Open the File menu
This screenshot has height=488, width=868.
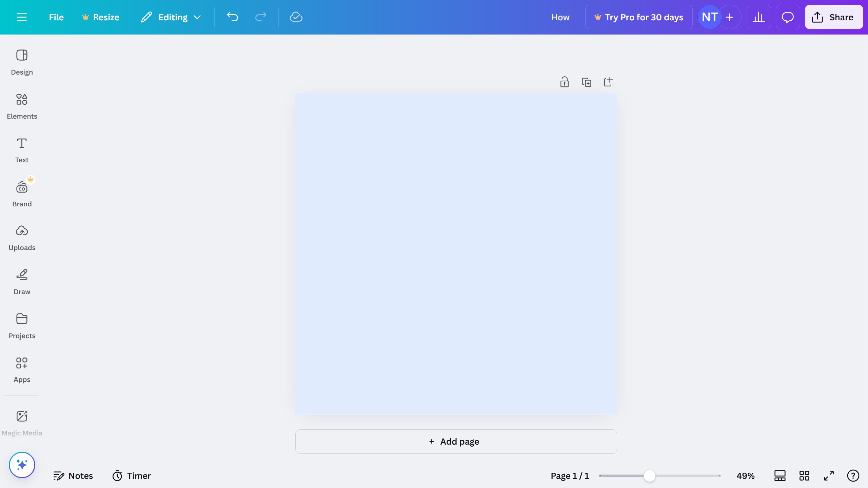56,17
